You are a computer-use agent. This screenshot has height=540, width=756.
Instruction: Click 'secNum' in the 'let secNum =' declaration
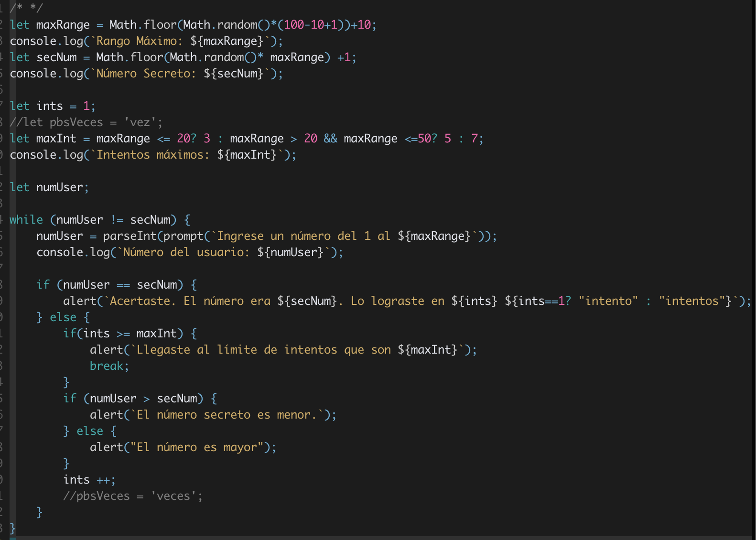pyautogui.click(x=56, y=57)
